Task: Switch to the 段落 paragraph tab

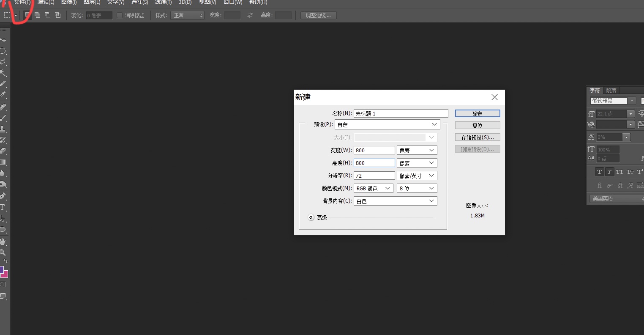Action: pyautogui.click(x=611, y=90)
